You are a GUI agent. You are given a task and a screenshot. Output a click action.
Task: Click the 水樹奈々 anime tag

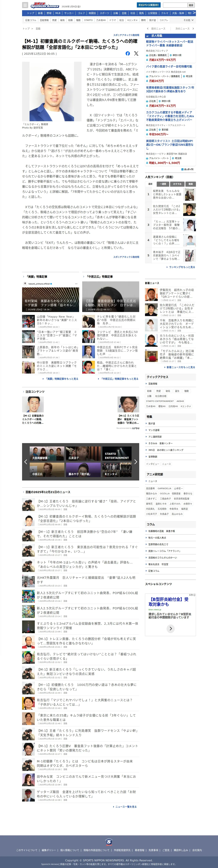[188, 504]
